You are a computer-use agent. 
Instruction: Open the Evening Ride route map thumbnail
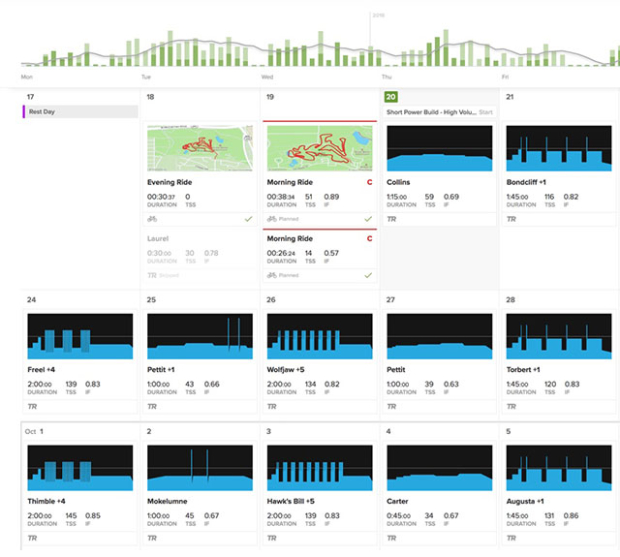pyautogui.click(x=199, y=148)
